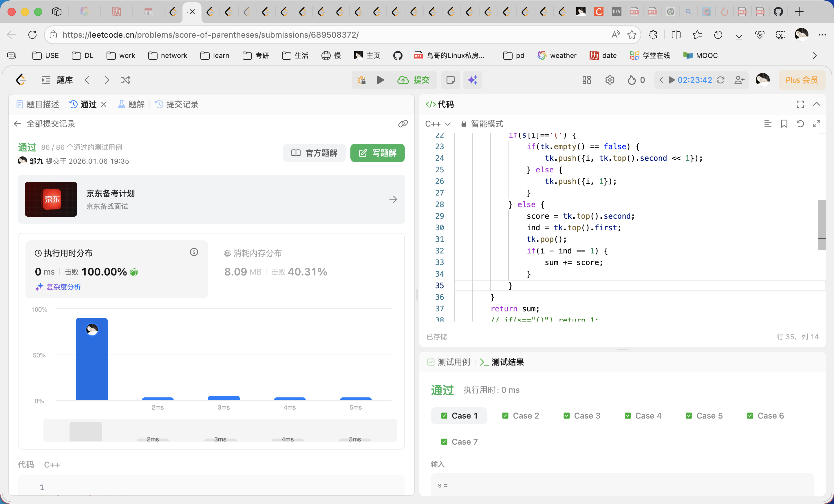Collapse the code panel chevron
Viewport: 834px width, 504px height.
[816, 104]
